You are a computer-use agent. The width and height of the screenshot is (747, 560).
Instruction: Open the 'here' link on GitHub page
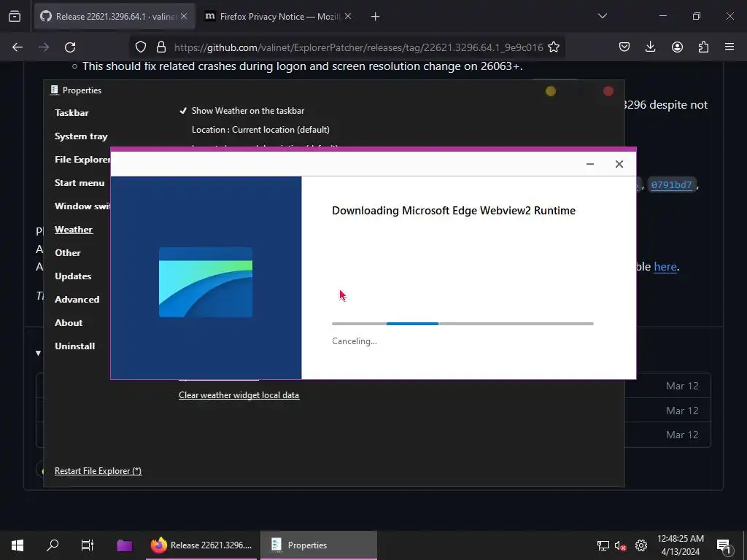tap(665, 267)
